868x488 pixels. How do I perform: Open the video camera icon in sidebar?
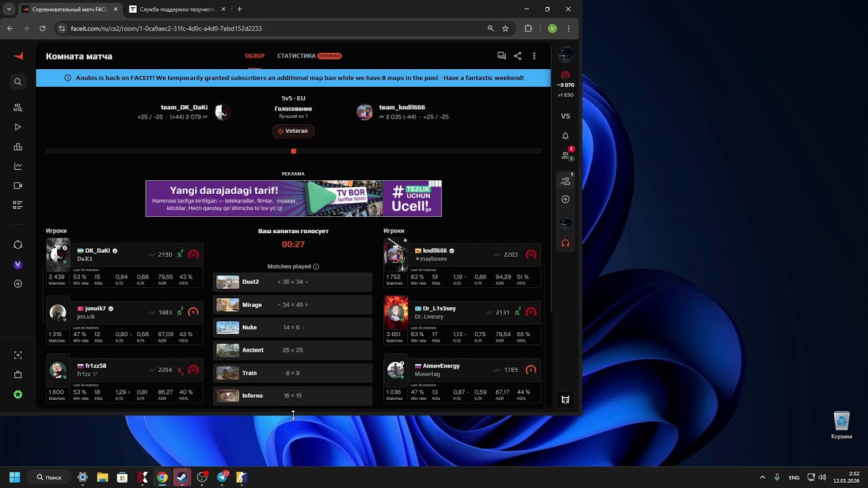[x=18, y=186]
